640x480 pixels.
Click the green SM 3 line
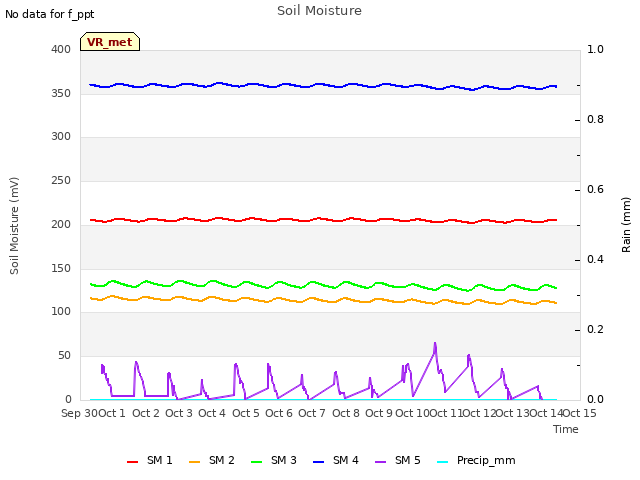click(322, 284)
